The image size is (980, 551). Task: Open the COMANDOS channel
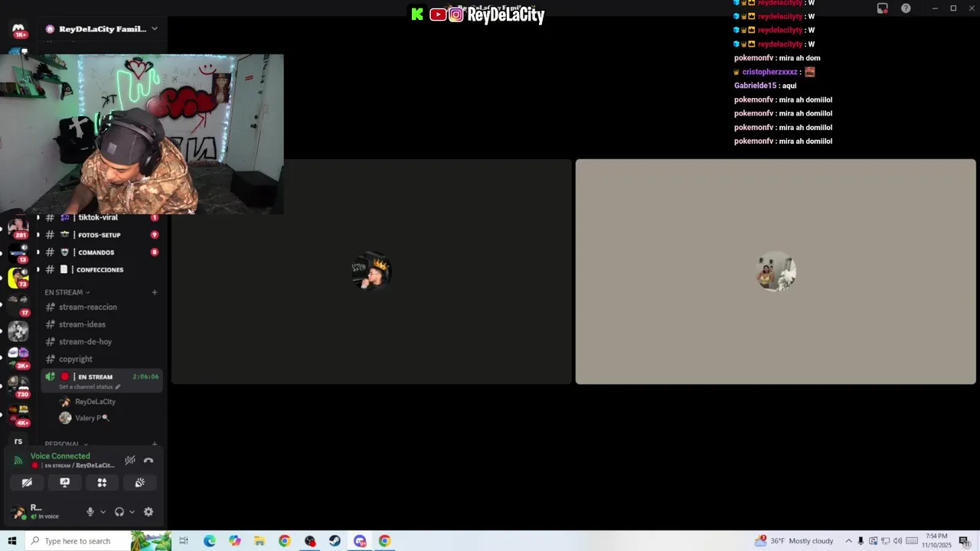click(101, 253)
